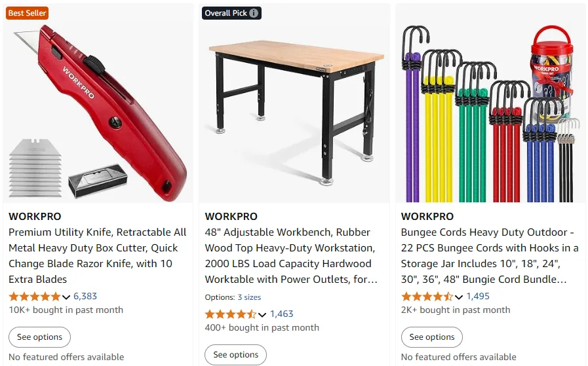The width and height of the screenshot is (588, 366).
Task: Click the bungee cords star rating
Action: click(427, 297)
